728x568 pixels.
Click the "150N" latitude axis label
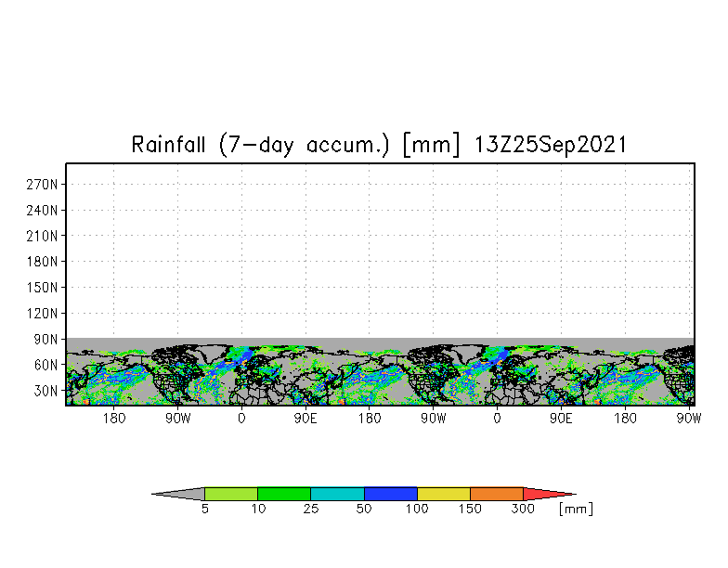42,288
